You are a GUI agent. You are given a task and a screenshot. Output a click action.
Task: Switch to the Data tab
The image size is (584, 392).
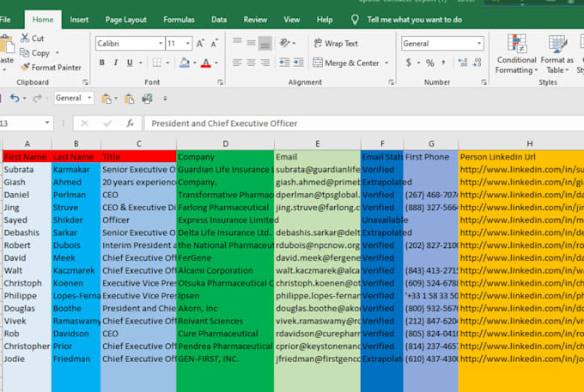[x=219, y=20]
